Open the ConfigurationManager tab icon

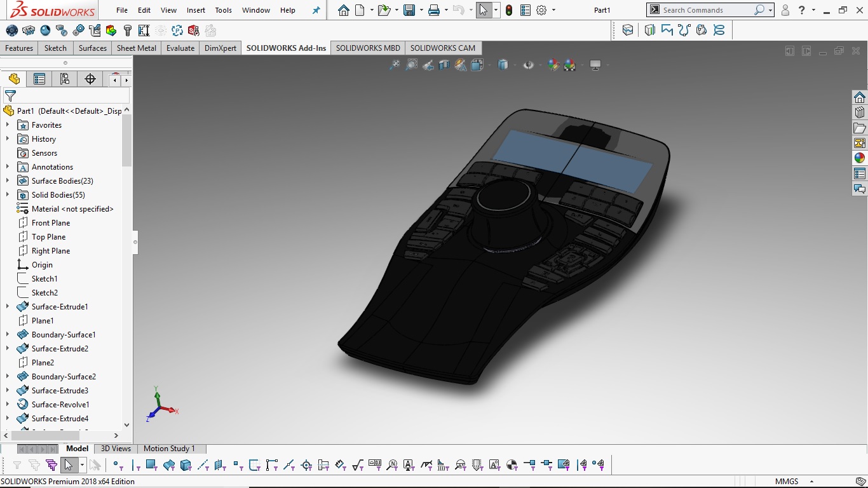[x=65, y=79]
